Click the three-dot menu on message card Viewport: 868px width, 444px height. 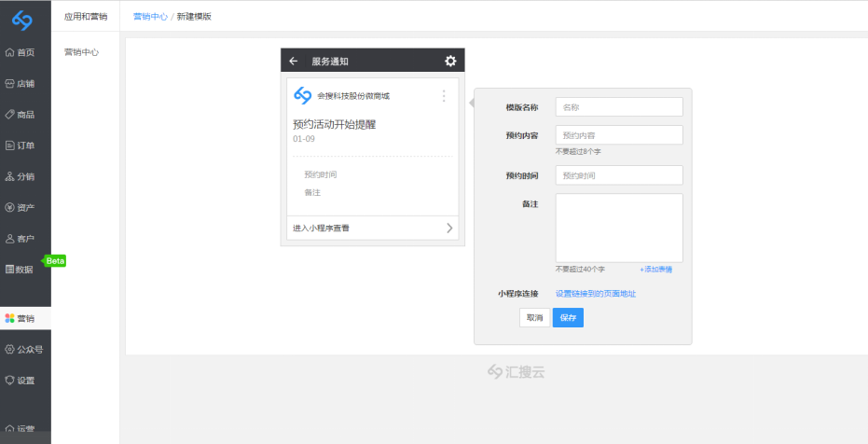point(444,96)
